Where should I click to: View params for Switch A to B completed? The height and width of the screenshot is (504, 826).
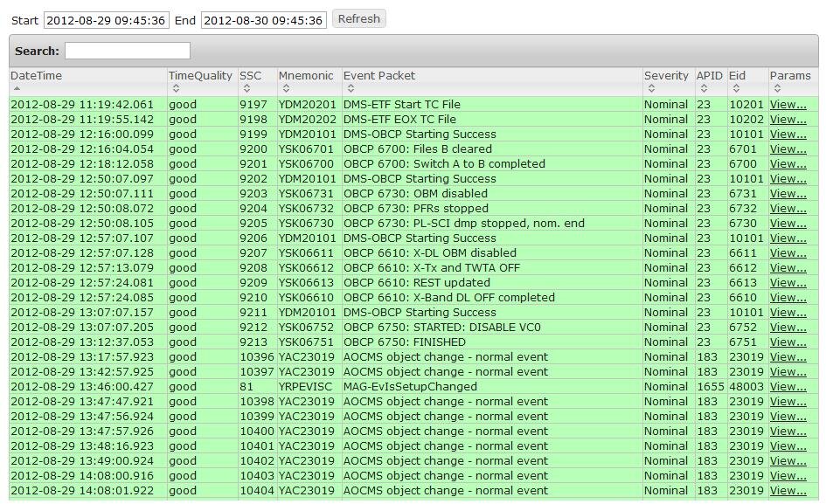point(788,164)
